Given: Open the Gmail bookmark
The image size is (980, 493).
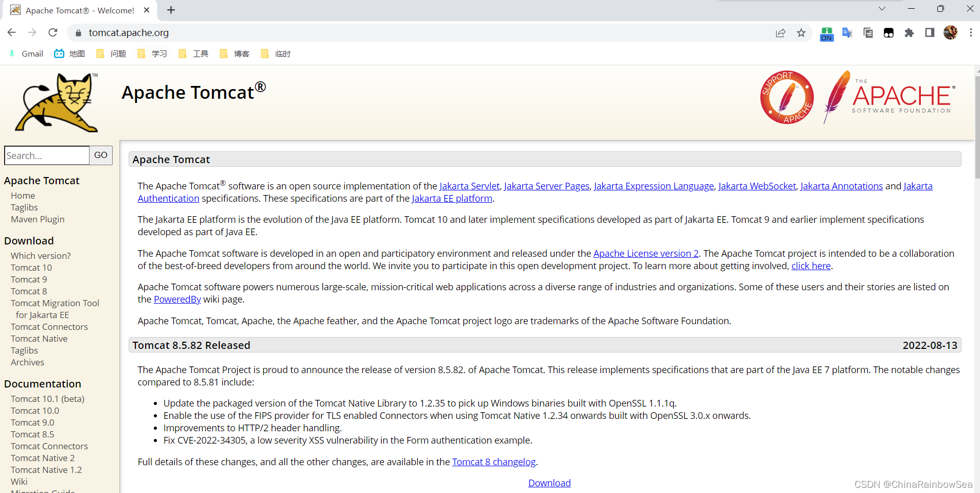Looking at the screenshot, I should point(26,54).
